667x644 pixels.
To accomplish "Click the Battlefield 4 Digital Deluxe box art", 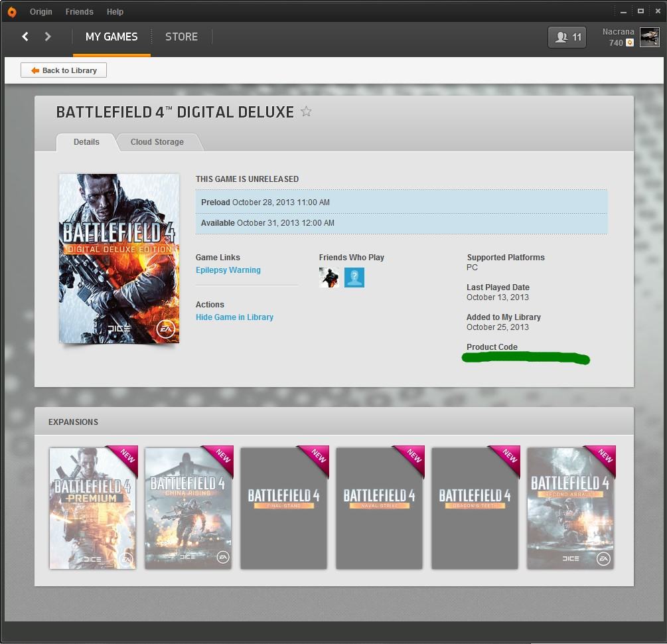I will point(119,258).
